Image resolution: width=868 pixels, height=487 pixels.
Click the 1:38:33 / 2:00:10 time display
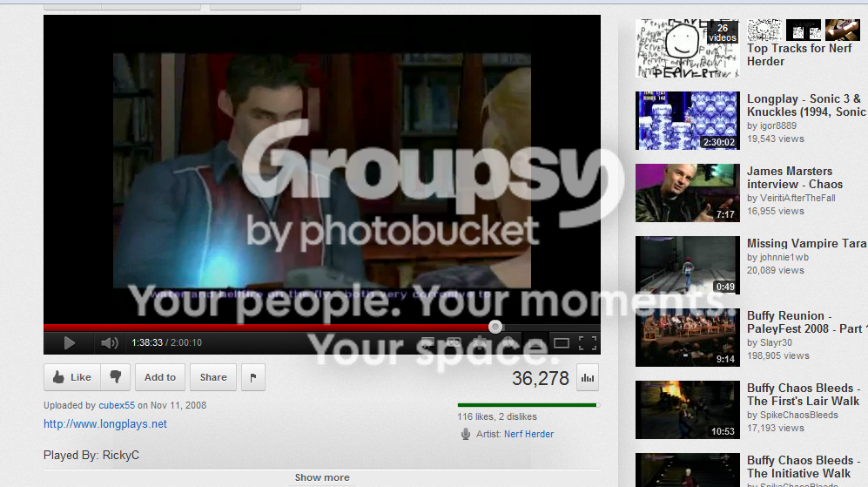166,343
